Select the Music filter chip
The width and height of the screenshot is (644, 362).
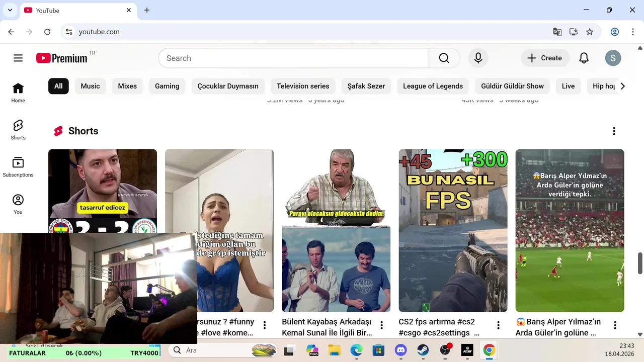tap(91, 86)
